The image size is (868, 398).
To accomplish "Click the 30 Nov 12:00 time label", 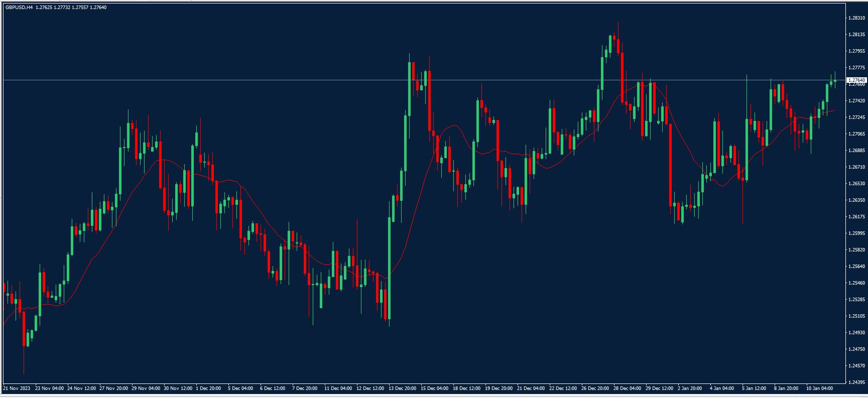I will (178, 388).
